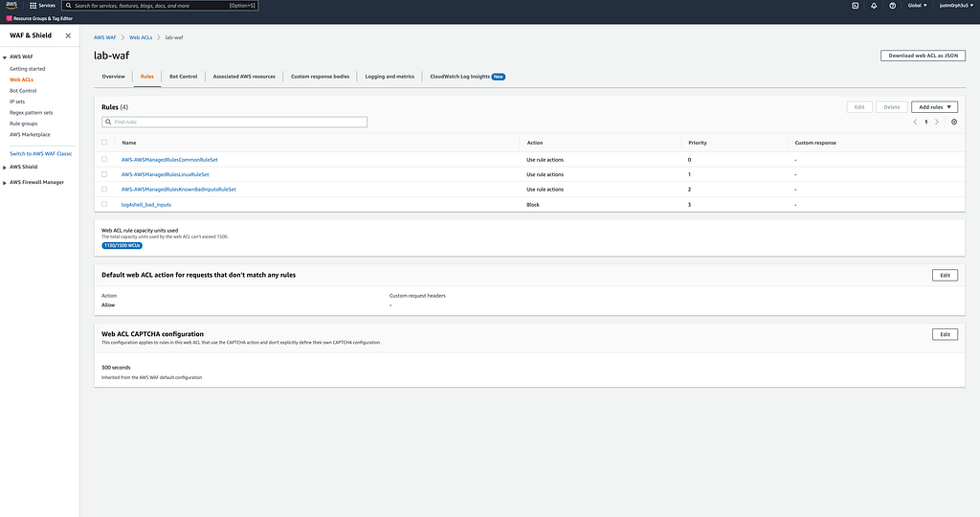
Task: Open the Add rules dropdown
Action: 934,107
